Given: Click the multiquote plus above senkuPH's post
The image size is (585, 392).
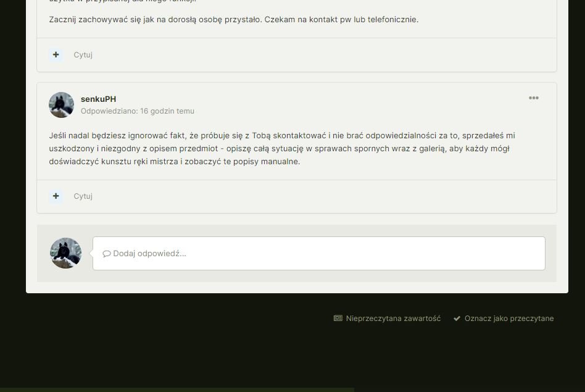Looking at the screenshot, I should pyautogui.click(x=56, y=54).
